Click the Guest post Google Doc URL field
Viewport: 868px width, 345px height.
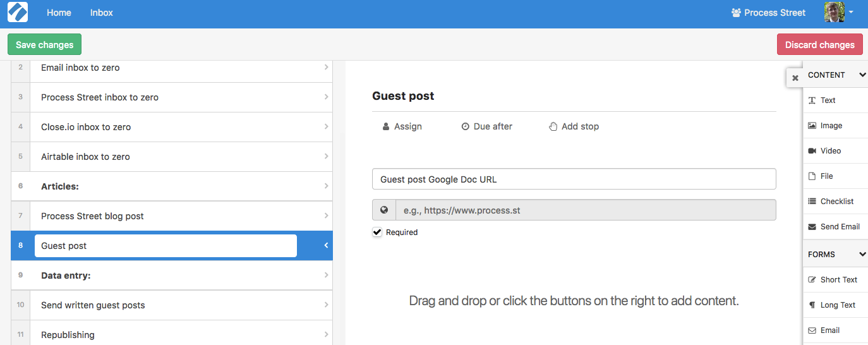574,179
